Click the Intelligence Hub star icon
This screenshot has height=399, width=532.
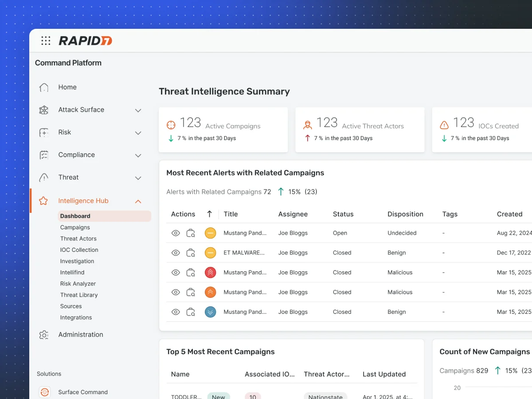[x=43, y=201]
